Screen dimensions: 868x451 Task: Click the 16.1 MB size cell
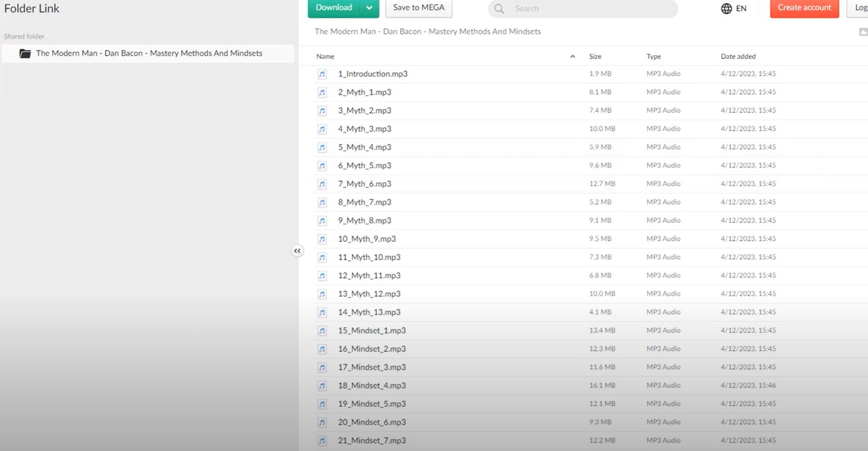602,385
